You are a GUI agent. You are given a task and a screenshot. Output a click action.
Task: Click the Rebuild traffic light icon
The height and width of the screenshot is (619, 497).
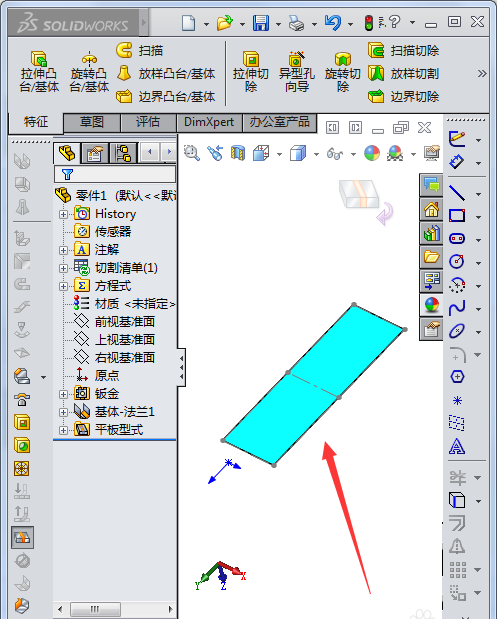click(369, 23)
